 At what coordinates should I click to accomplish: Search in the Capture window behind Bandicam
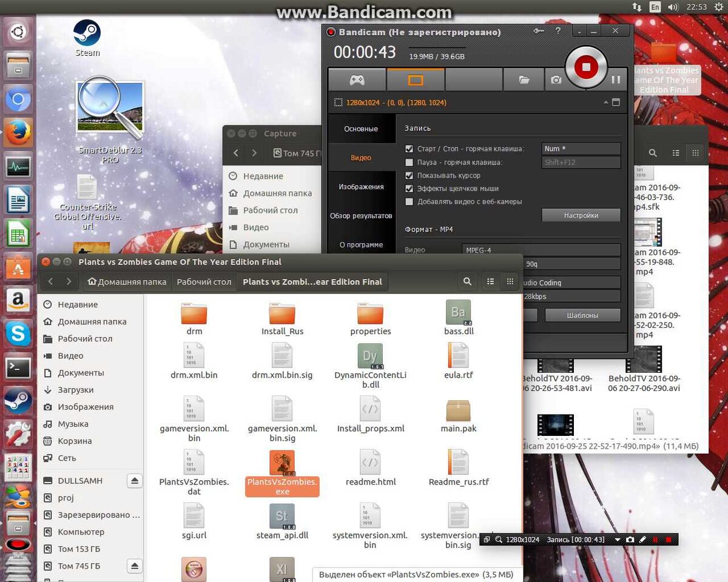point(653,153)
